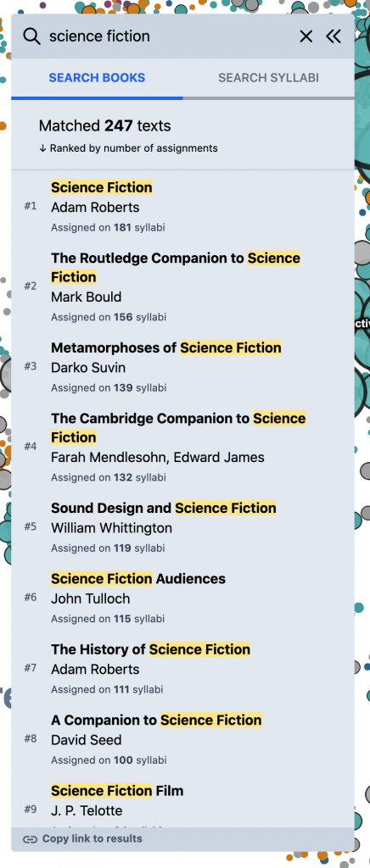Viewport: 370px width, 868px height.
Task: Click the chain link icon at bottom
Action: coord(30,839)
